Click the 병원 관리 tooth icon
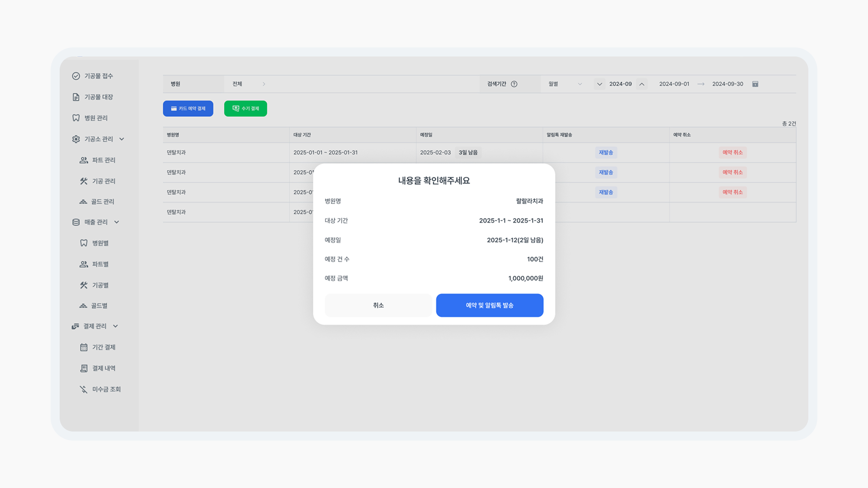Viewport: 868px width, 488px height. (x=76, y=118)
